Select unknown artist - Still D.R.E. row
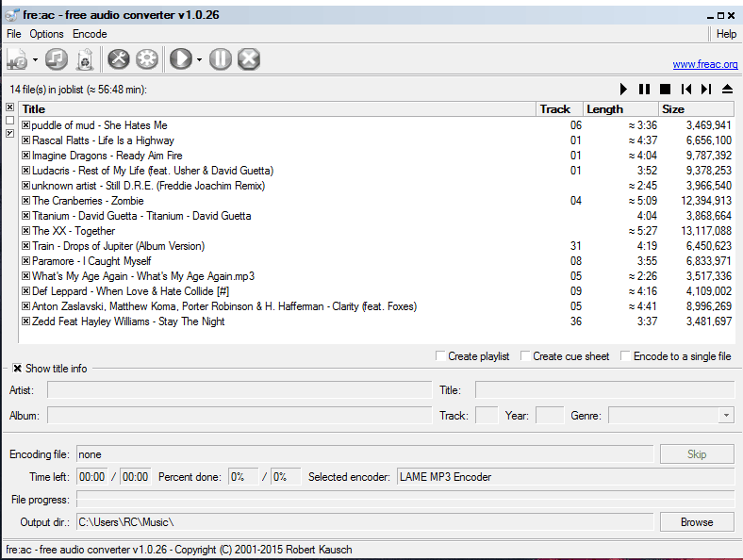The height and width of the screenshot is (560, 743). pyautogui.click(x=377, y=186)
